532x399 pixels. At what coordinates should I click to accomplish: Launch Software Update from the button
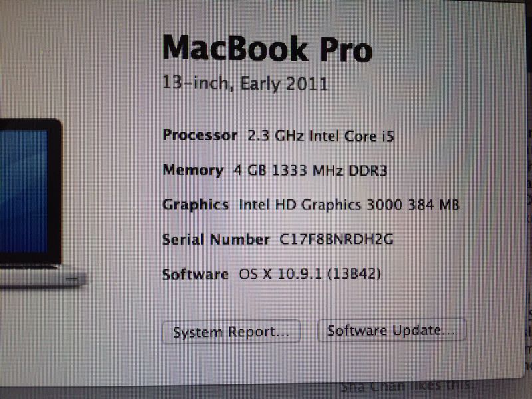(392, 330)
